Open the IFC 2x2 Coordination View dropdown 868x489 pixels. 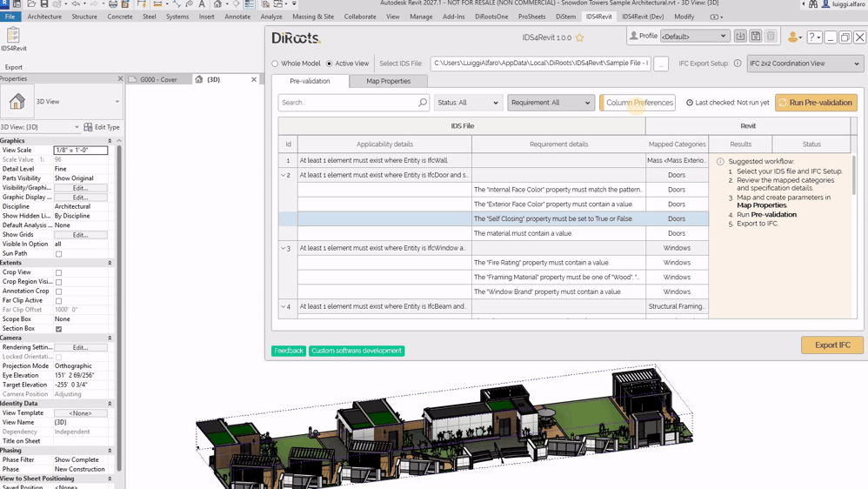click(x=805, y=64)
